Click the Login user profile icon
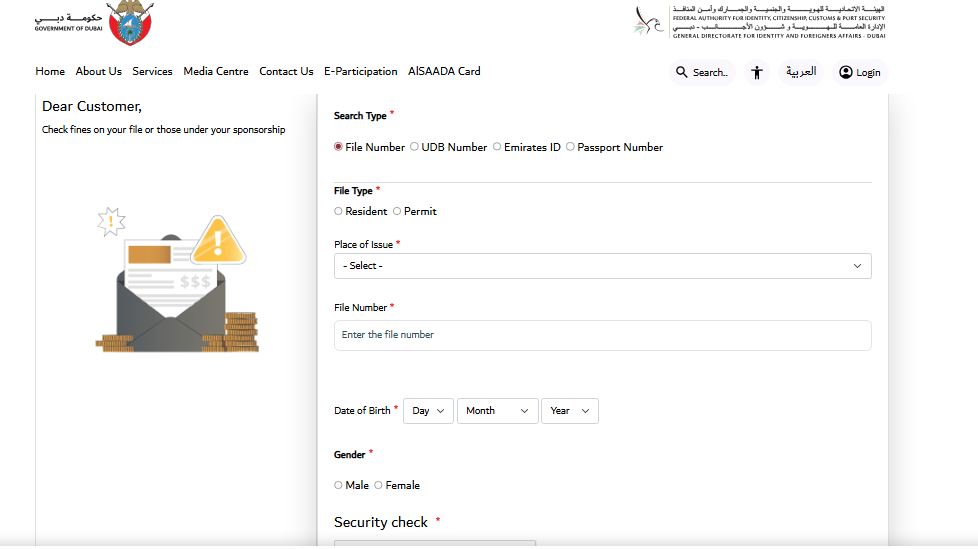This screenshot has height=549, width=978. [845, 72]
